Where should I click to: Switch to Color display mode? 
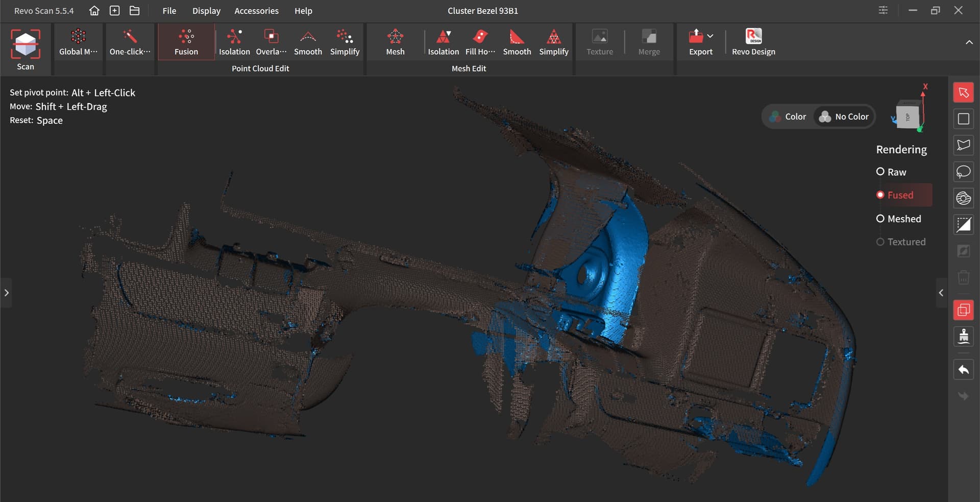[788, 116]
